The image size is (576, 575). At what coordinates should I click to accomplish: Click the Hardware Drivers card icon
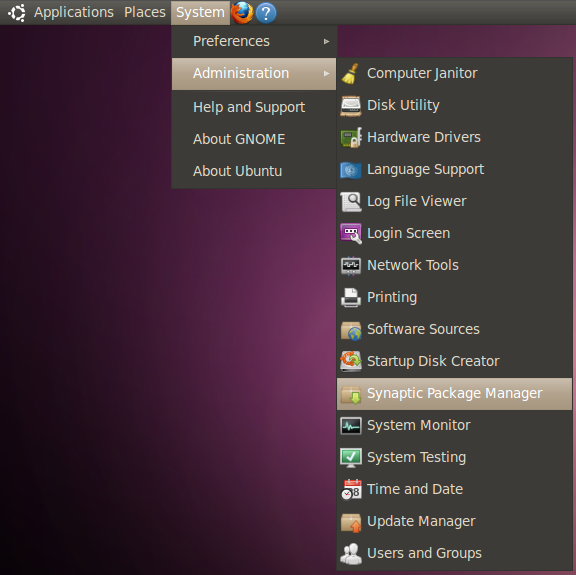tap(351, 137)
